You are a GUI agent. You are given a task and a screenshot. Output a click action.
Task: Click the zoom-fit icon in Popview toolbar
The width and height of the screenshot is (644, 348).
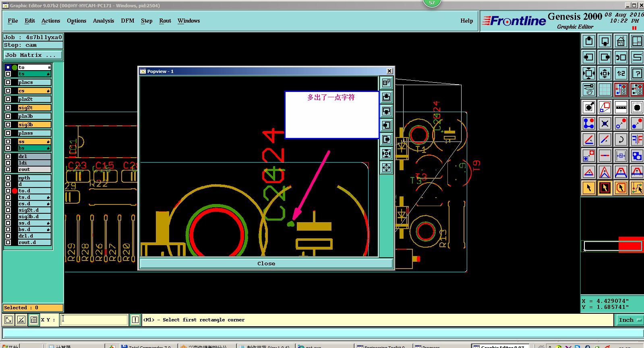pos(386,153)
